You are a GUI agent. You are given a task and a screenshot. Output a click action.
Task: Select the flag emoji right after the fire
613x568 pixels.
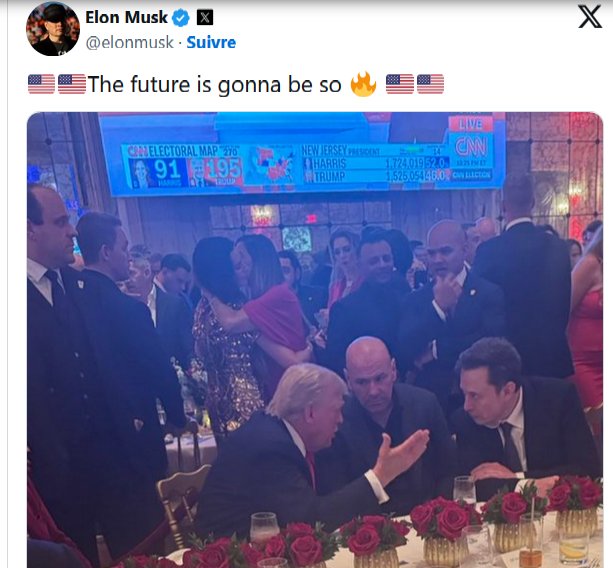400,84
